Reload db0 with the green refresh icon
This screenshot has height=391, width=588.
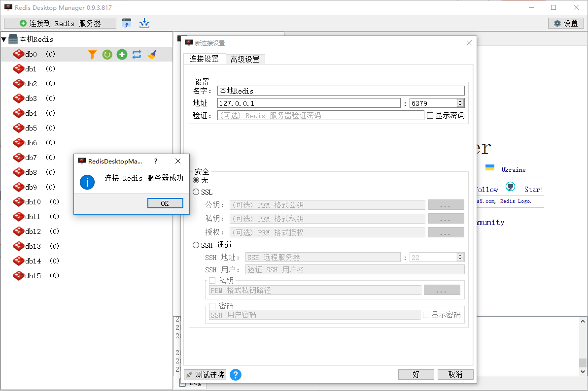tap(107, 55)
